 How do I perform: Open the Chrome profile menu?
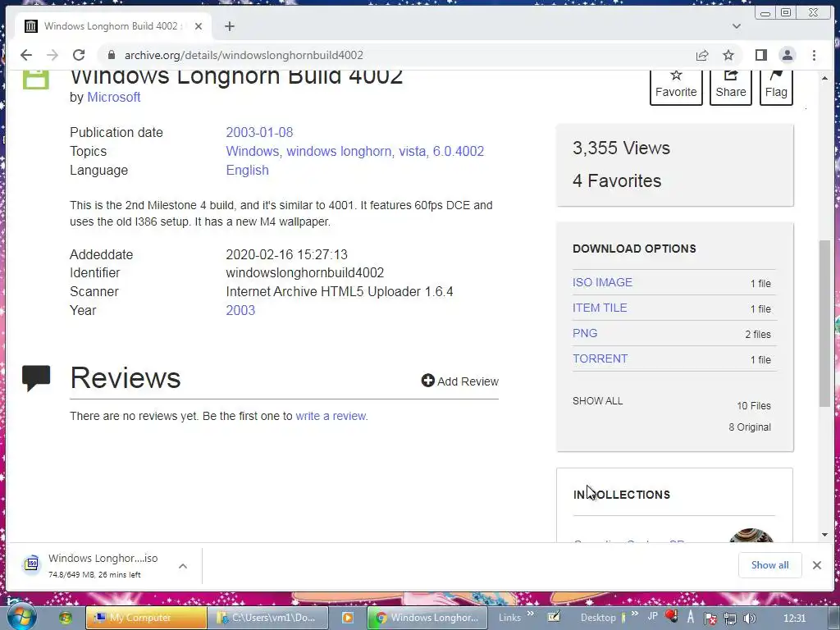(787, 55)
